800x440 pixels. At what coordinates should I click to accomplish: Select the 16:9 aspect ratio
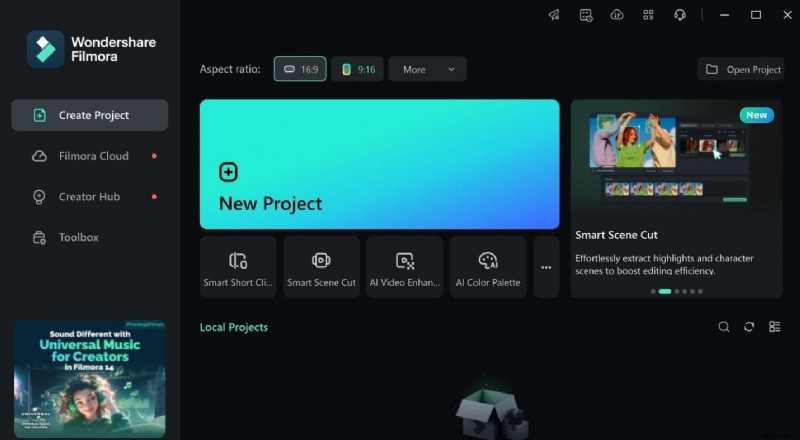300,69
